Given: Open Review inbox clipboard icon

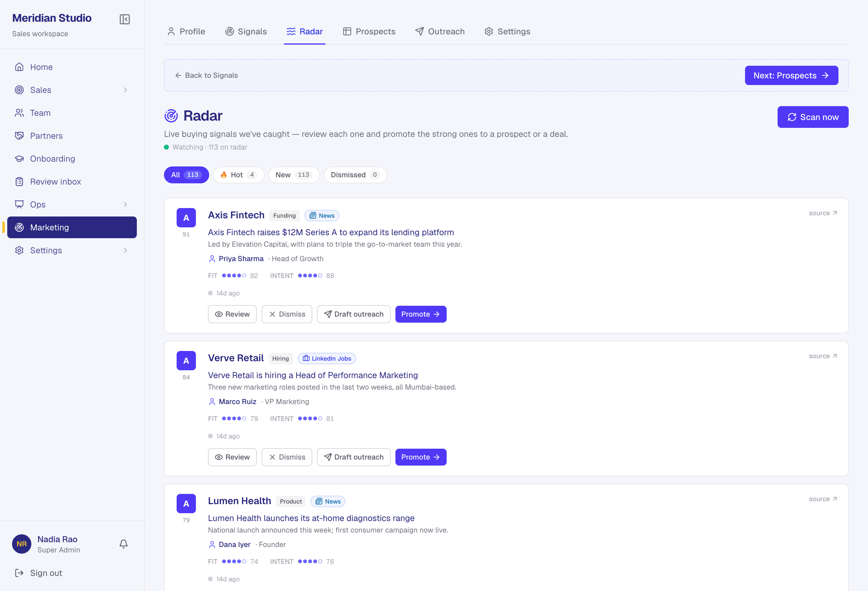Looking at the screenshot, I should (19, 182).
